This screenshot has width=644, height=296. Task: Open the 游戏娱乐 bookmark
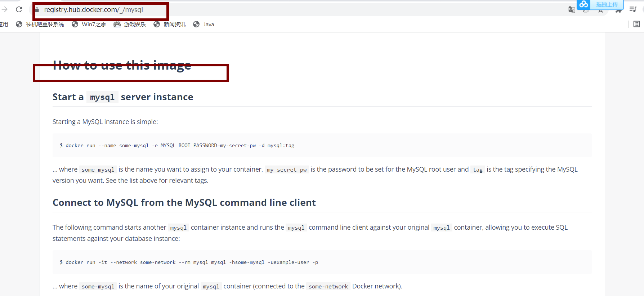point(130,24)
